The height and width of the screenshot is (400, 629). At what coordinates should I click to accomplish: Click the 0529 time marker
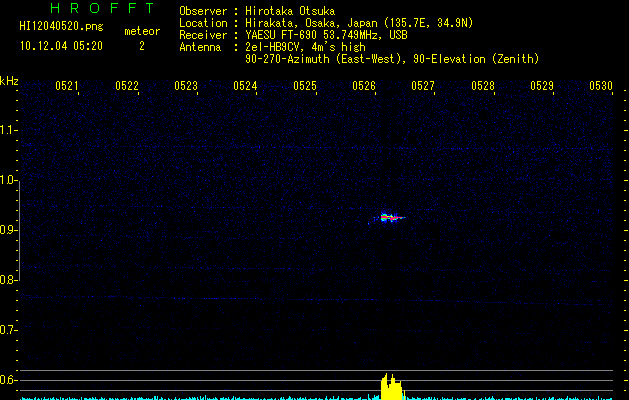click(542, 86)
